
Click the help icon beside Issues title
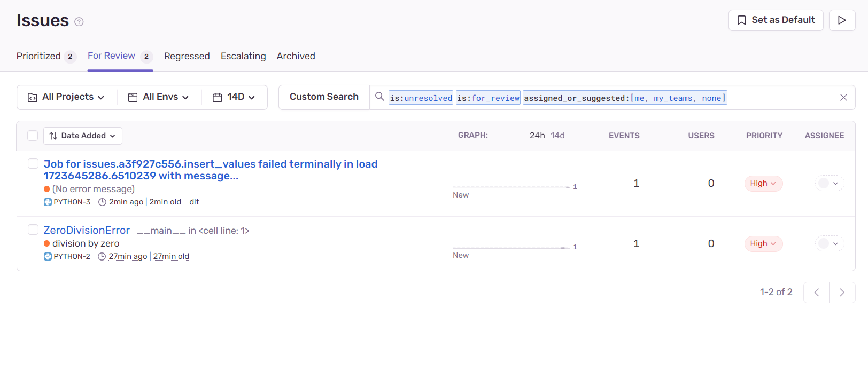(x=79, y=22)
